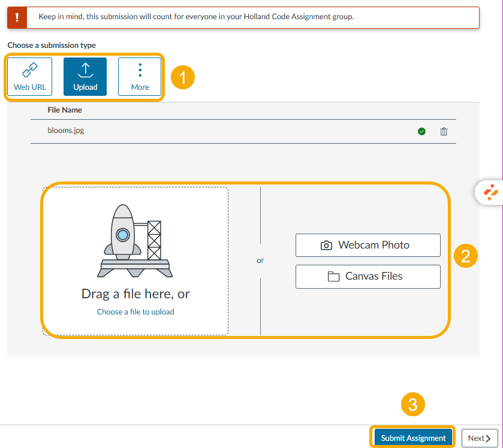Delete blooms.jpg using the trash icon
The width and height of the screenshot is (503, 448).
(x=444, y=132)
